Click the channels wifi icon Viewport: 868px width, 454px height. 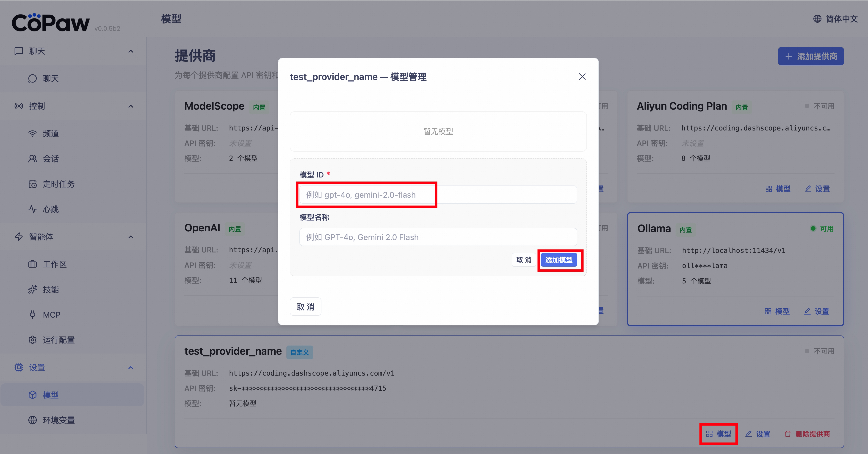click(32, 133)
